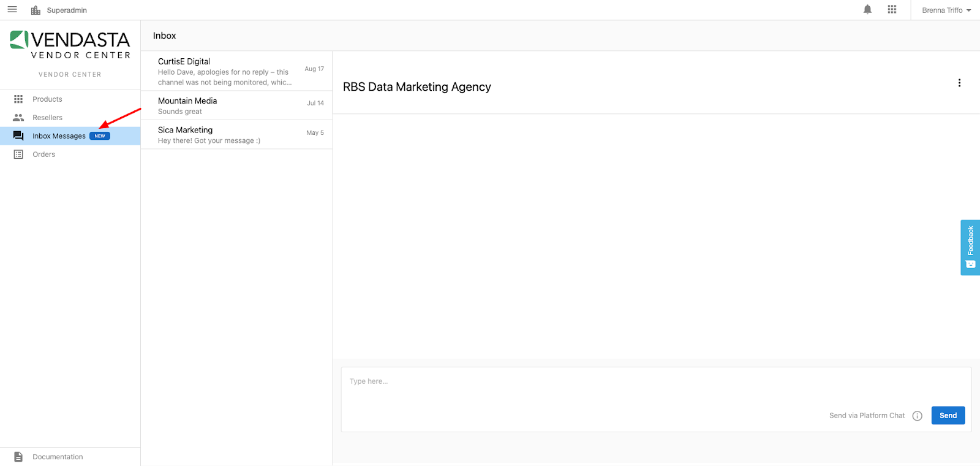Click the Sounds great message preview
The image size is (980, 466).
[x=180, y=112]
